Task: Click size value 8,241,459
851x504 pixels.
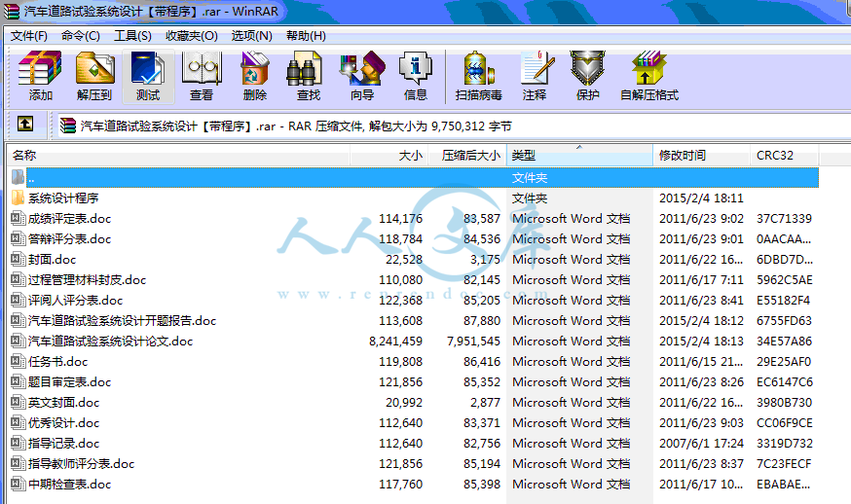Action: coord(395,342)
